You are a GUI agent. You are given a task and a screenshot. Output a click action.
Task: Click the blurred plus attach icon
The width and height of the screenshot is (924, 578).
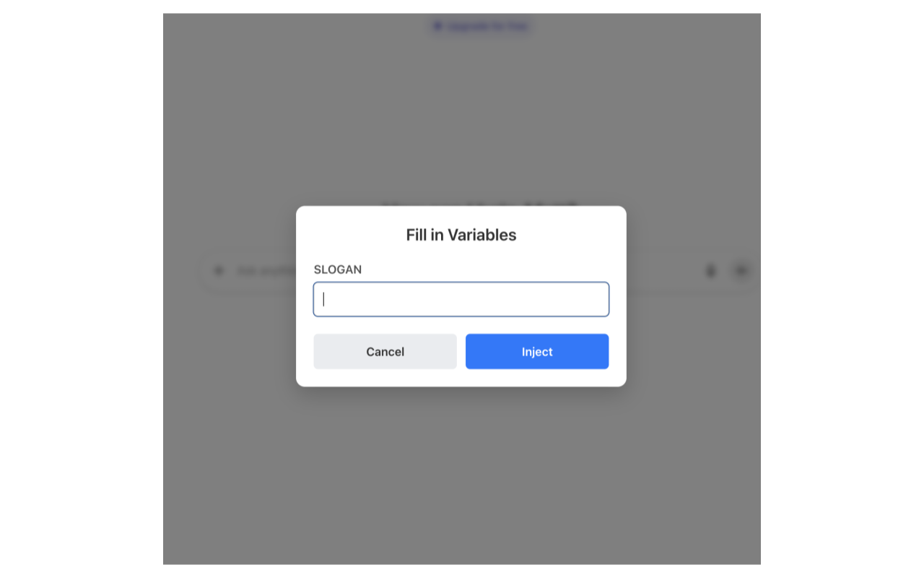point(219,271)
